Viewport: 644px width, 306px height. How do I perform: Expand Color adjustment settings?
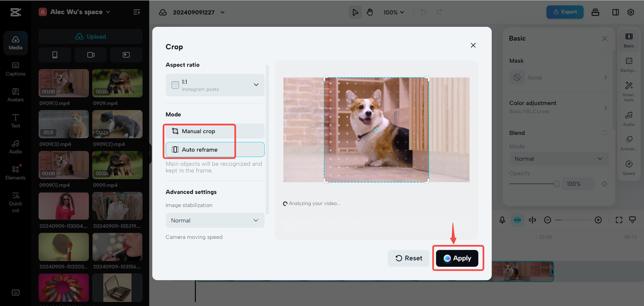click(558, 107)
